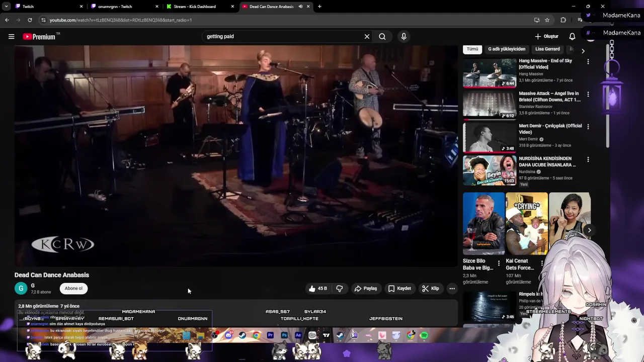Open the Rimpels video thumbnail
Image resolution: width=644 pixels, height=362 pixels.
click(490, 306)
